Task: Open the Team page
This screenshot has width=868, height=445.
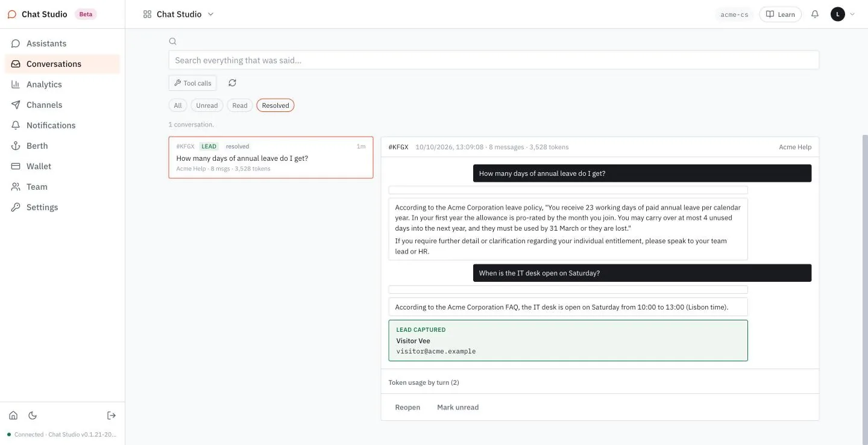Action: coord(62,187)
